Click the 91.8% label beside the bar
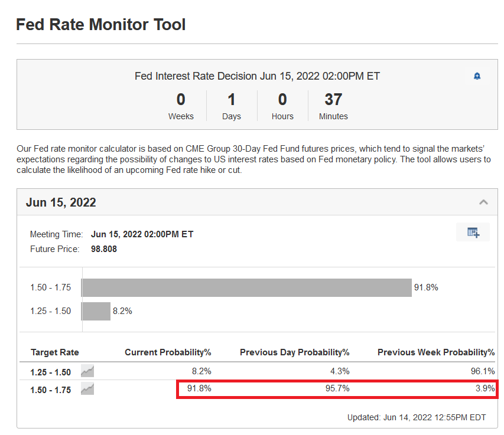The height and width of the screenshot is (435, 504). click(426, 287)
